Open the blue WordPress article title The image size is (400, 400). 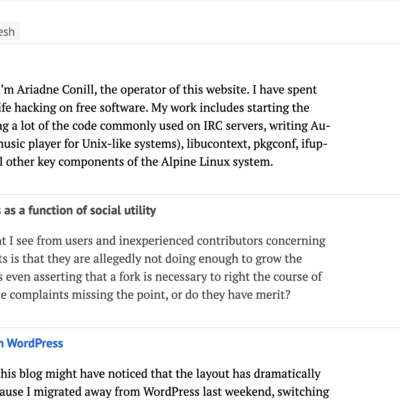tap(31, 343)
